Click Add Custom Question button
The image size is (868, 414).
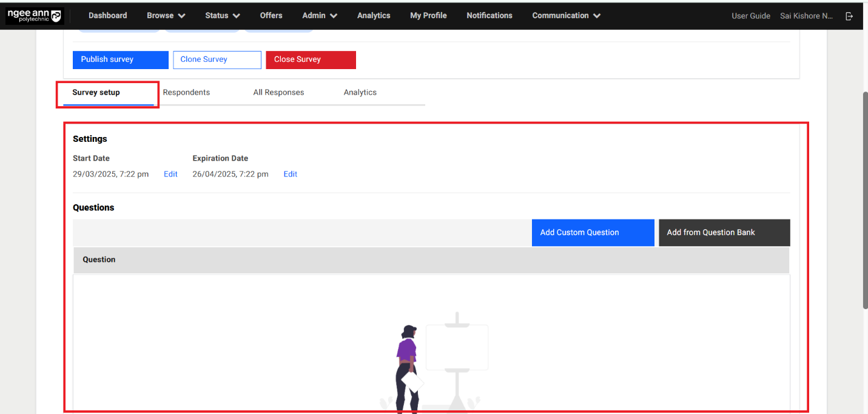pos(593,233)
